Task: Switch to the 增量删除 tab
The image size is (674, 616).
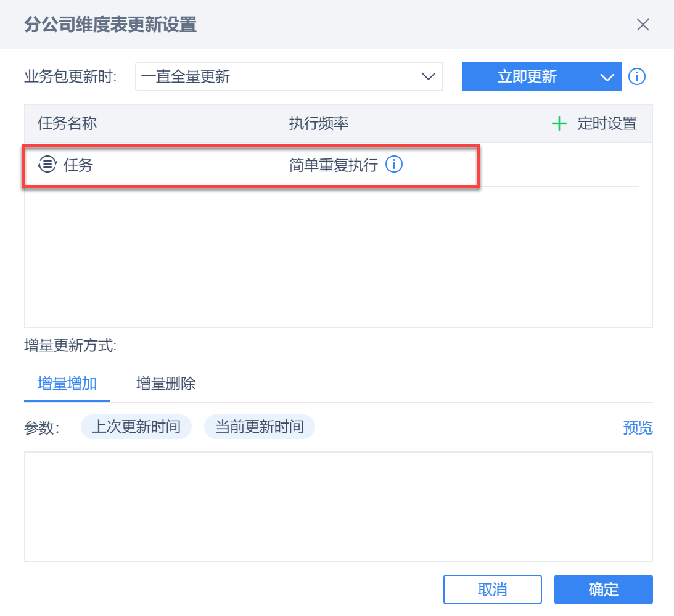Action: (166, 384)
